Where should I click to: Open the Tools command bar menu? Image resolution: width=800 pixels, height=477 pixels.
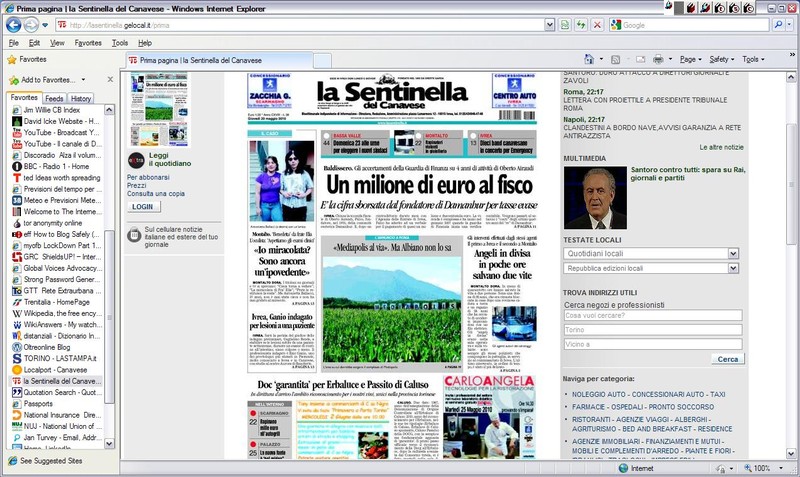753,60
